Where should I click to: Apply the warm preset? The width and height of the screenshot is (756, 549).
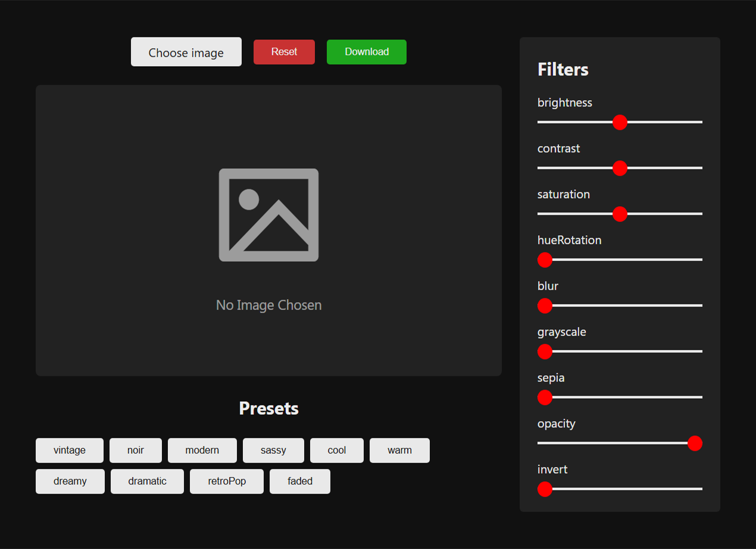399,450
